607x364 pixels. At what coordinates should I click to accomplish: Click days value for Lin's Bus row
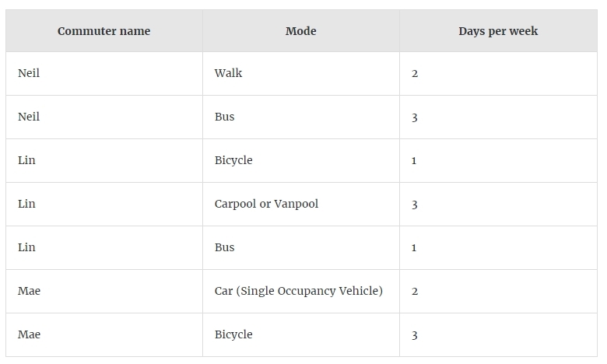point(498,247)
